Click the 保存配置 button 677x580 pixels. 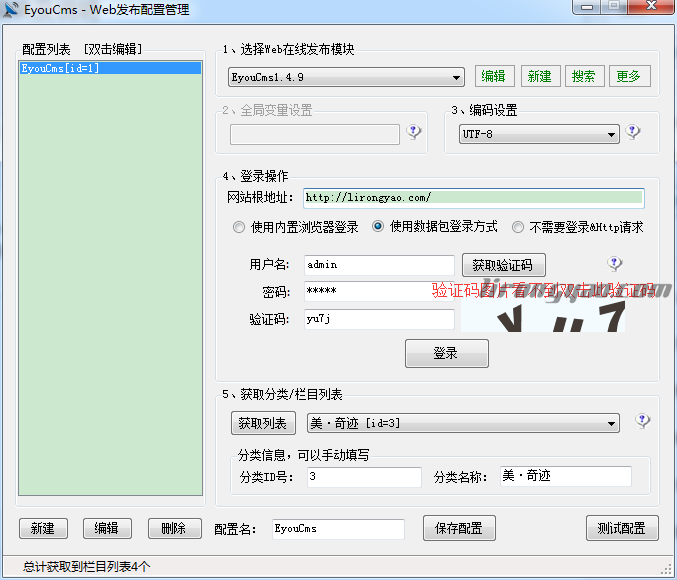pyautogui.click(x=459, y=528)
